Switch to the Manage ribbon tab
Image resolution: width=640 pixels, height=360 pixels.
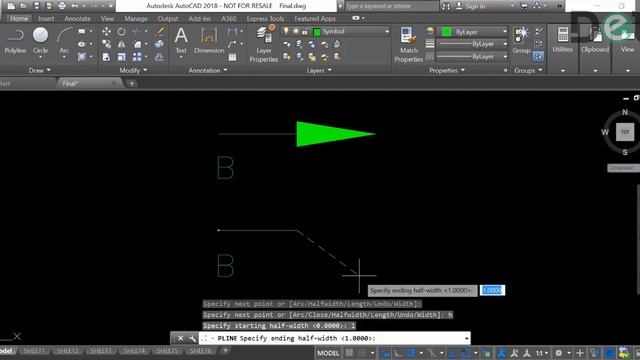tap(136, 18)
